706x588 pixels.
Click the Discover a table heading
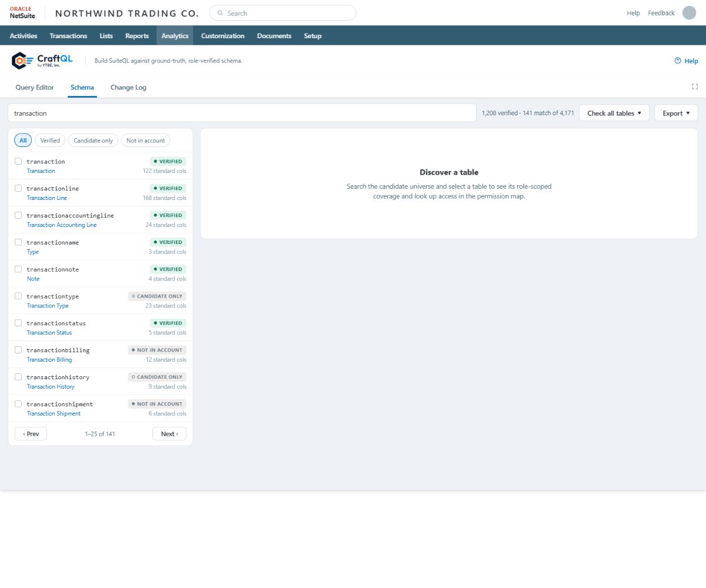449,172
